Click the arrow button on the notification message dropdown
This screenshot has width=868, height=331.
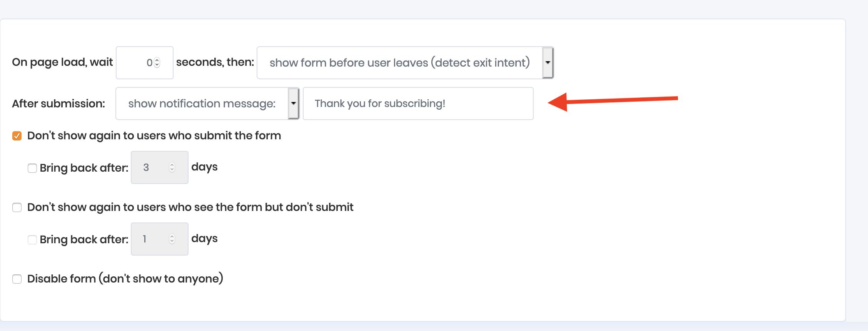tap(294, 104)
